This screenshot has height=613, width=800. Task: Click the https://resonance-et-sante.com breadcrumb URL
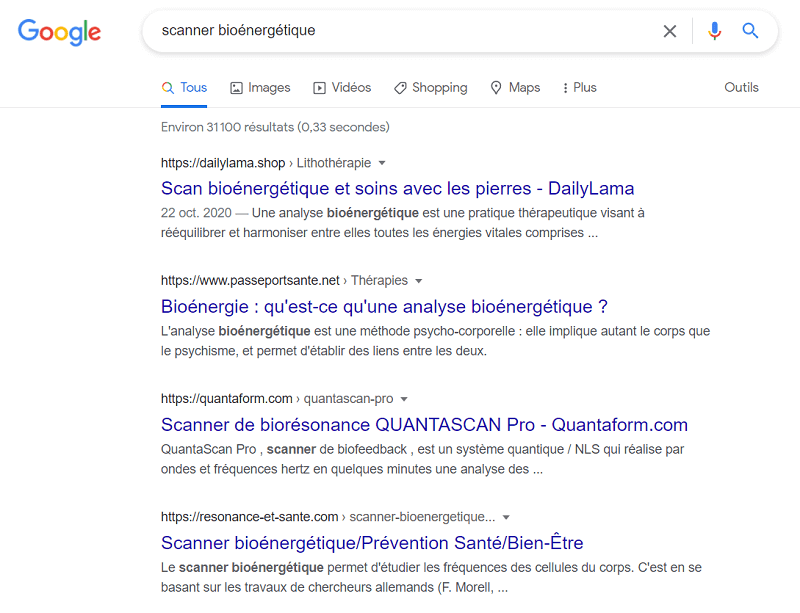(x=249, y=517)
